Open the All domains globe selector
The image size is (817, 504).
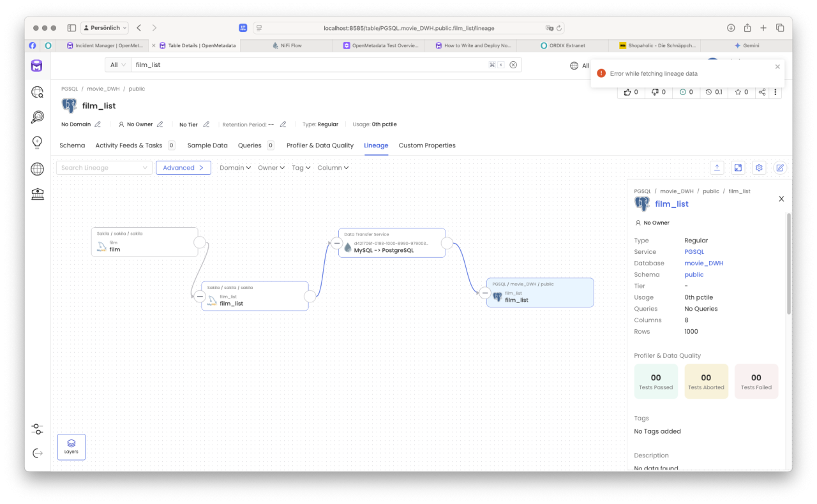click(580, 66)
